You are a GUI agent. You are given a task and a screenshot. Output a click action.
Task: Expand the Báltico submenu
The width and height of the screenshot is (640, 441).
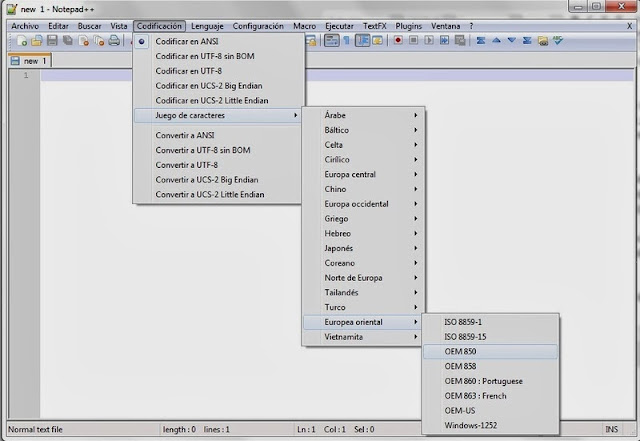[x=363, y=130]
